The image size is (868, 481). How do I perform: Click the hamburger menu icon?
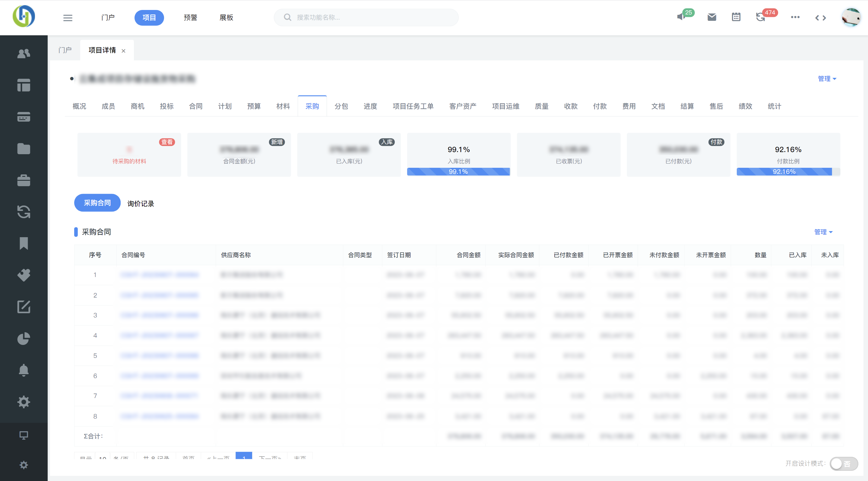click(68, 18)
